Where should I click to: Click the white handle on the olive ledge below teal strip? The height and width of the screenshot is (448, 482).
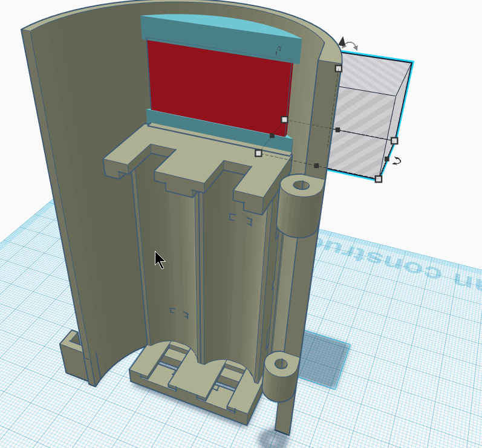[258, 153]
